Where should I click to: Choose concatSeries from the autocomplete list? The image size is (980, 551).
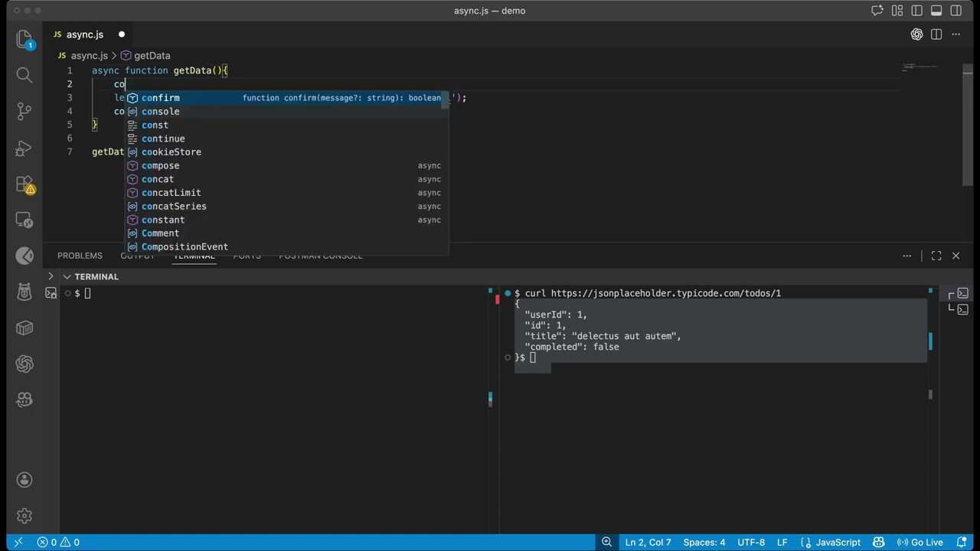pyautogui.click(x=286, y=207)
